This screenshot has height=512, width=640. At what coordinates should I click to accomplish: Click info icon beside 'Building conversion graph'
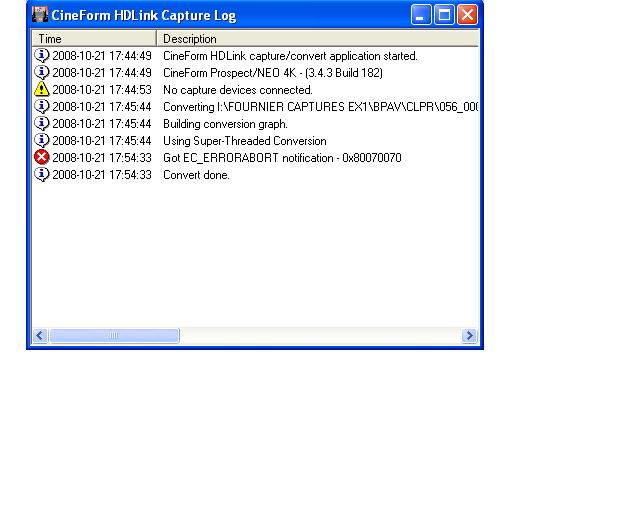tap(42, 123)
